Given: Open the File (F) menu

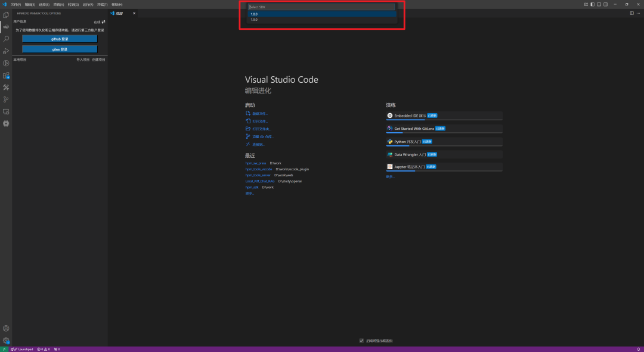Looking at the screenshot, I should (16, 5).
